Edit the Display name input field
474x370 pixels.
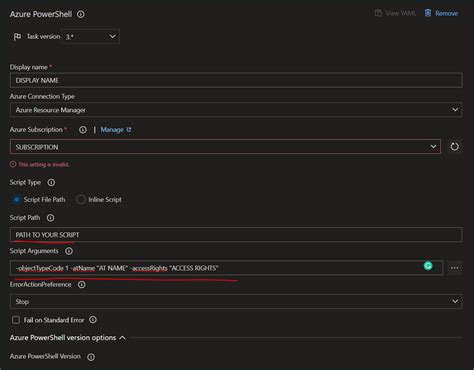tap(236, 80)
